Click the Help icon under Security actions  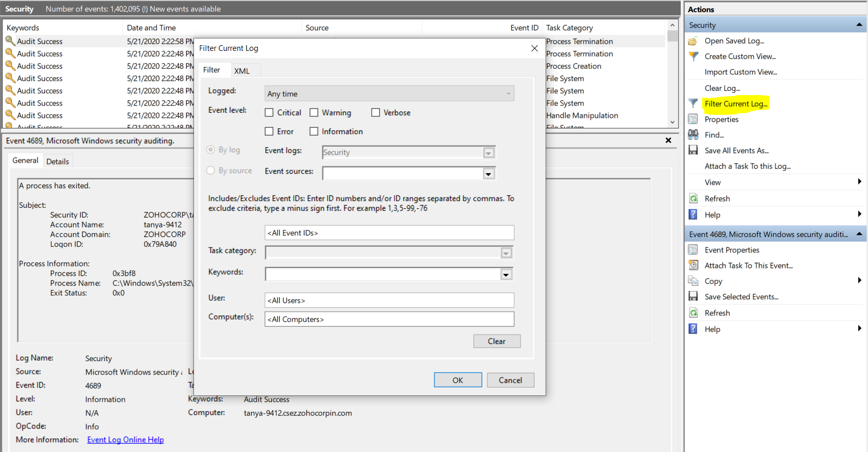coord(693,215)
